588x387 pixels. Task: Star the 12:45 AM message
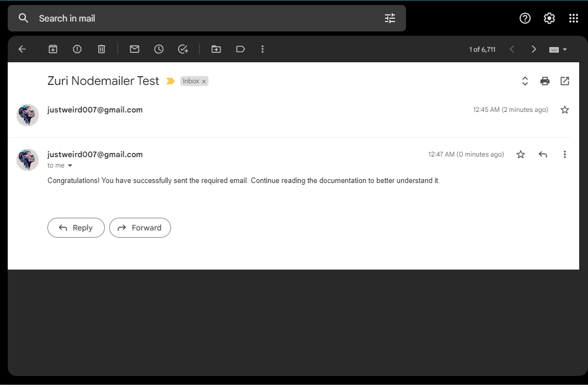point(565,110)
